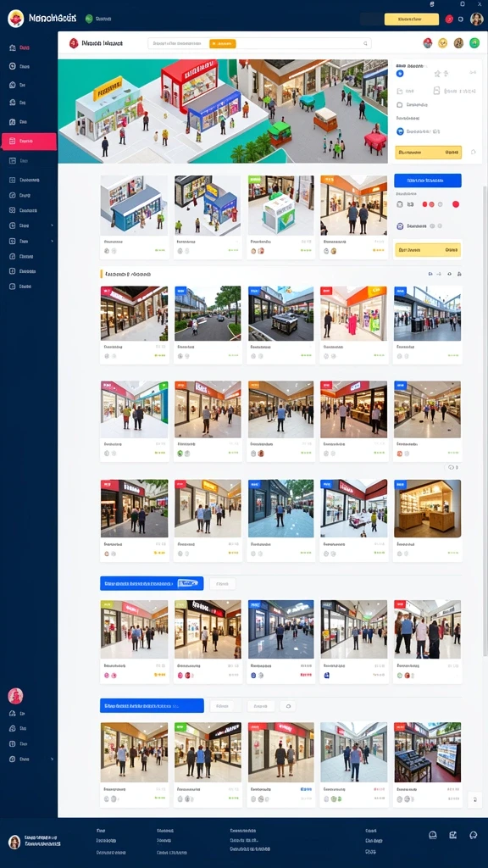Tick the empty checkbox in right panel
Screen dimensions: 488x868
(x=400, y=104)
